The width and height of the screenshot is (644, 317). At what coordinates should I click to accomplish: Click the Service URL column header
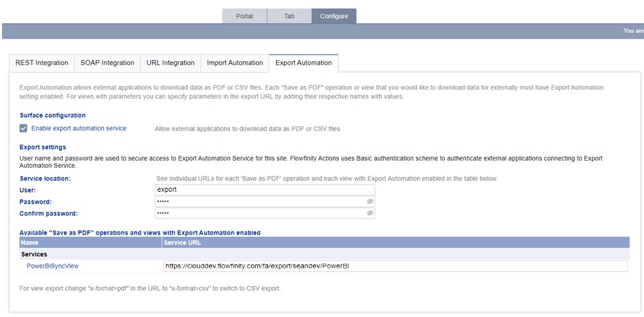[x=182, y=243]
